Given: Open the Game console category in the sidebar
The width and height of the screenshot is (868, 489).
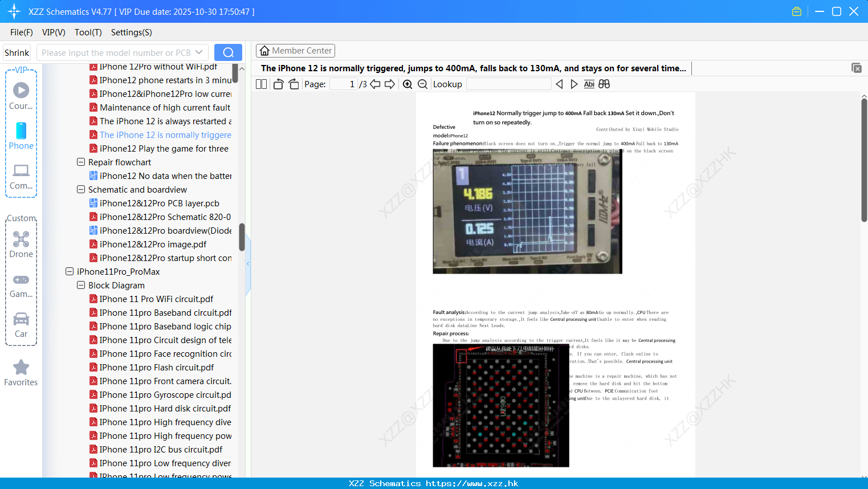Looking at the screenshot, I should tap(21, 285).
